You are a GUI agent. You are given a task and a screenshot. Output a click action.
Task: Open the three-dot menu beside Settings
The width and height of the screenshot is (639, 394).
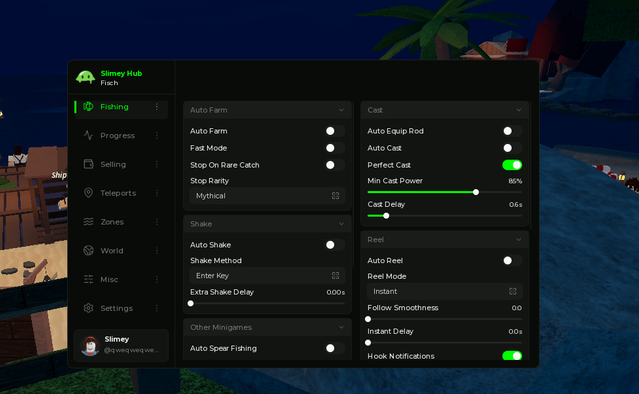point(157,308)
